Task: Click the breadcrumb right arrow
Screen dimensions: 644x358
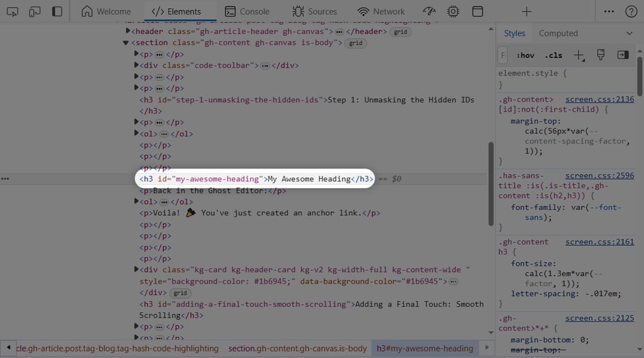Action: coord(487,348)
